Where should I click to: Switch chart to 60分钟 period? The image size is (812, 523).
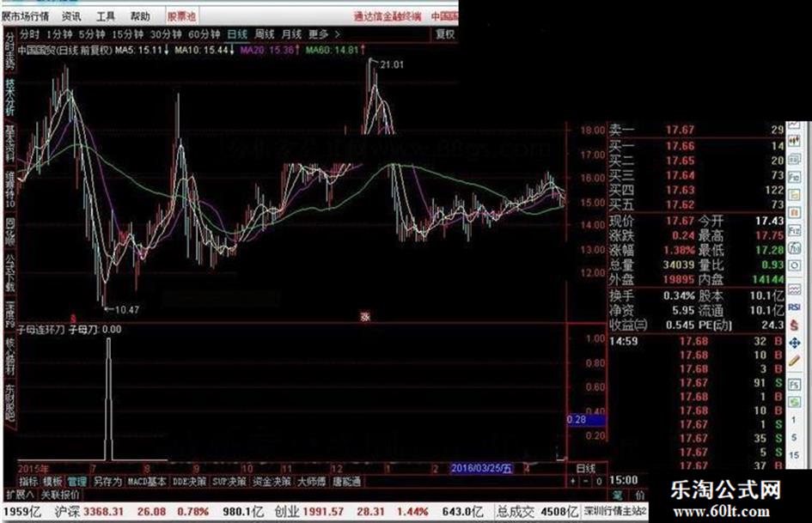click(204, 34)
